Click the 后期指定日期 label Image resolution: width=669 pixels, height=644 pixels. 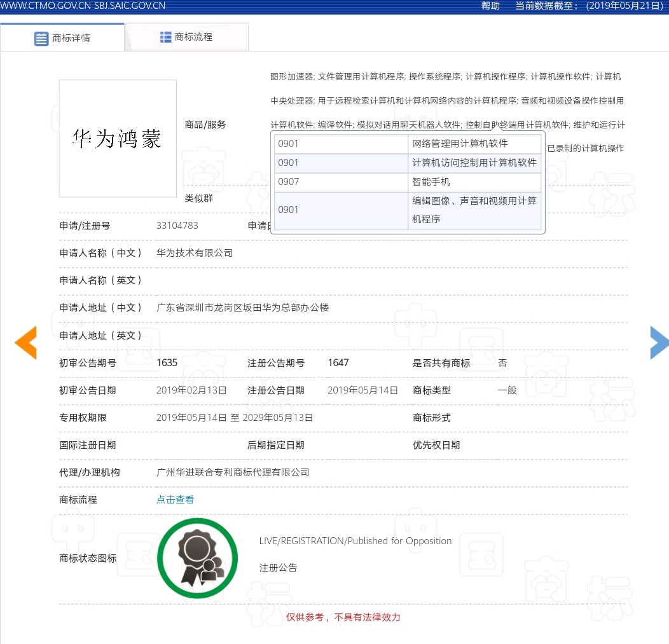275,445
